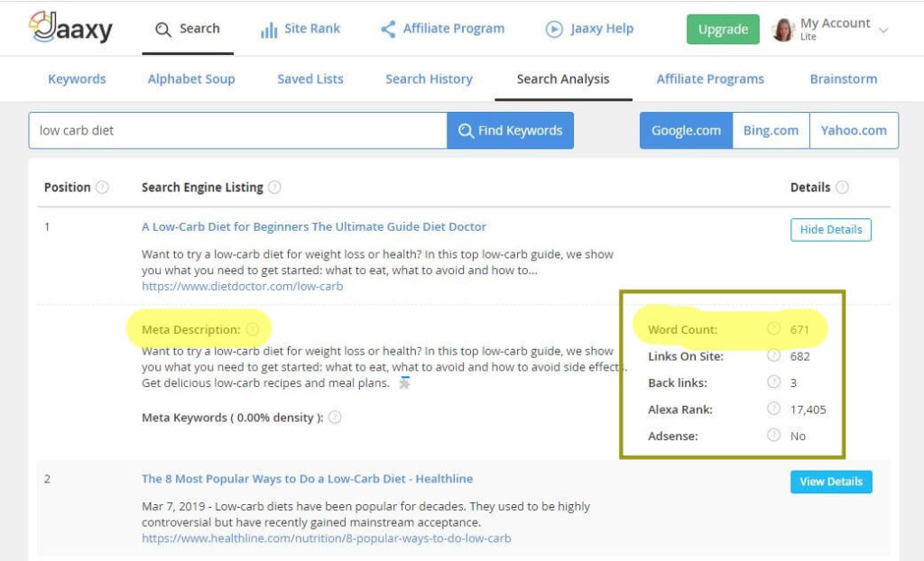
Task: Click the Word Count help icon
Action: 773,329
